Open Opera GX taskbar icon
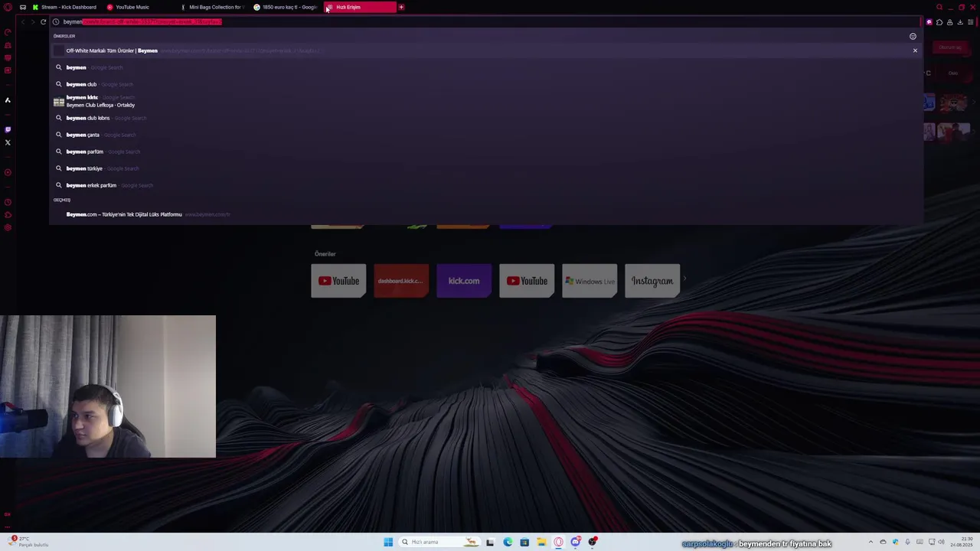This screenshot has width=980, height=551. (x=558, y=543)
